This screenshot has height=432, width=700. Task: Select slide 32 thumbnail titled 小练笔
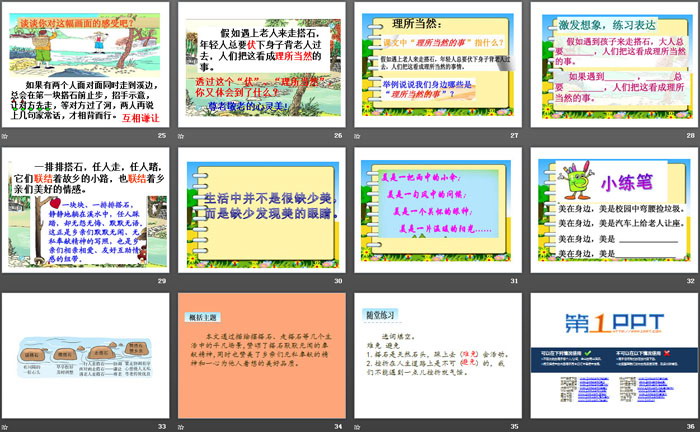tap(614, 210)
